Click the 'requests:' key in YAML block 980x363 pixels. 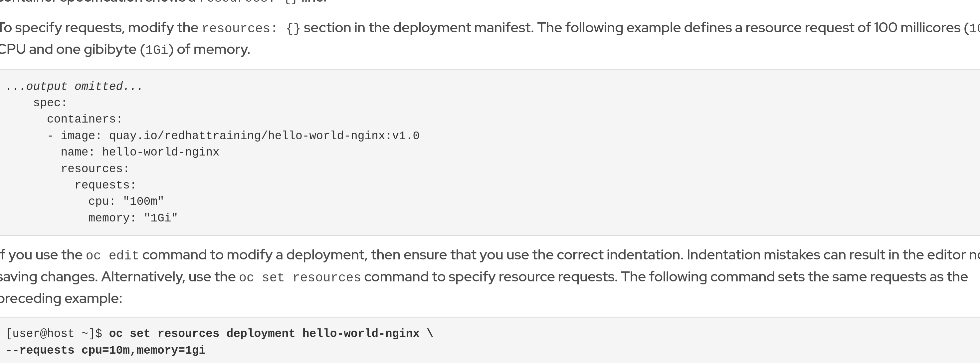tap(105, 185)
